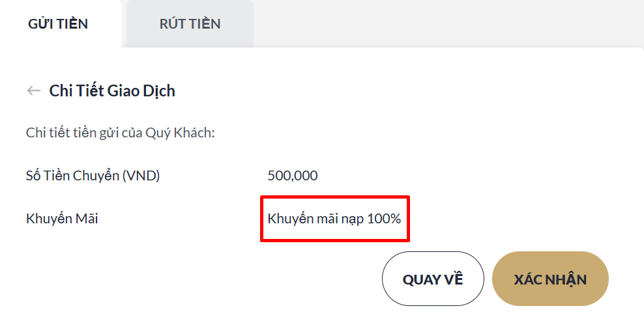Click the red-outlined promotion box
This screenshot has height=334, width=644.
334,219
